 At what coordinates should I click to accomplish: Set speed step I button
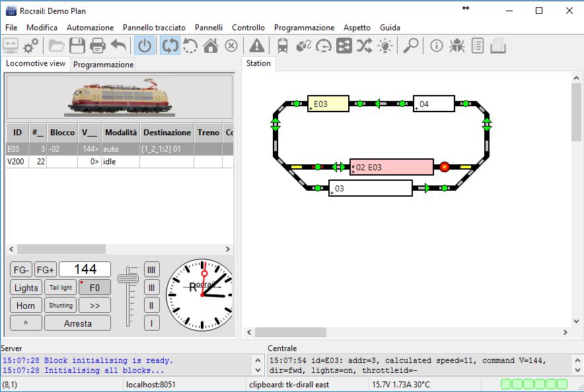(151, 323)
